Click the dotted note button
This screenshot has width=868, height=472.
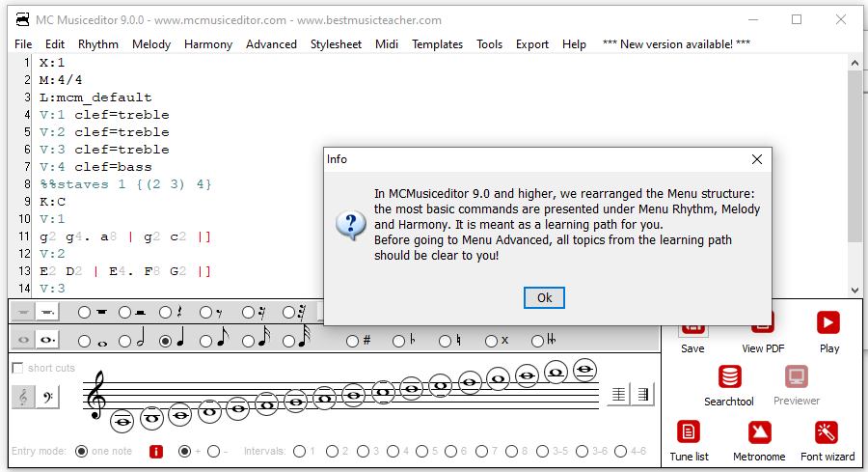(x=47, y=340)
